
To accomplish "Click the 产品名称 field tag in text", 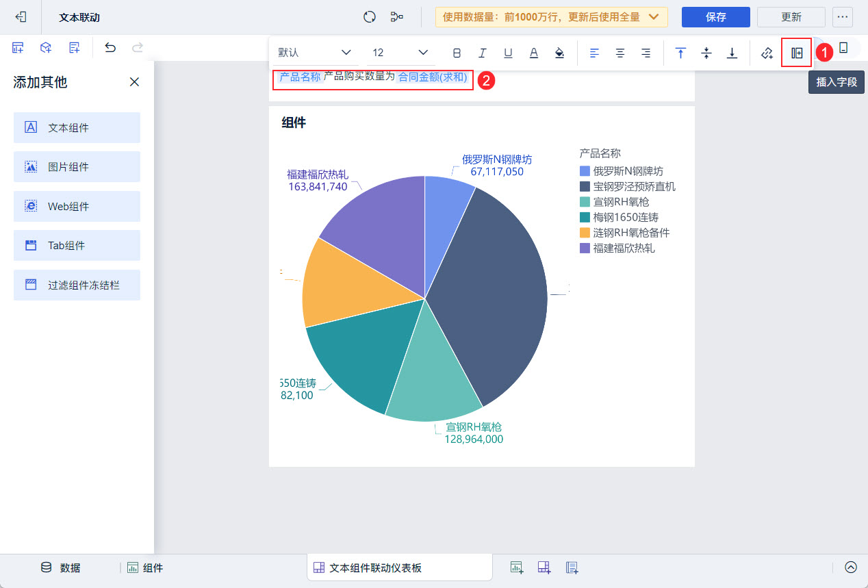I will [x=300, y=77].
